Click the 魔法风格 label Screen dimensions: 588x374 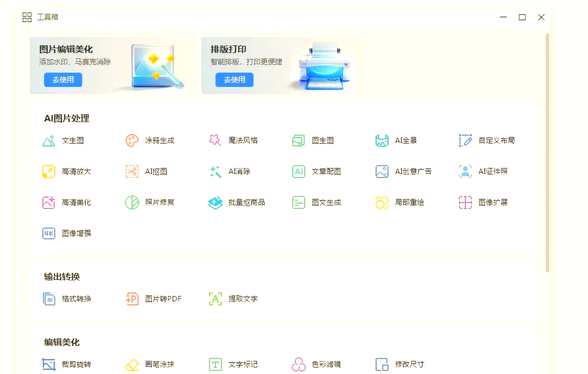[243, 141]
